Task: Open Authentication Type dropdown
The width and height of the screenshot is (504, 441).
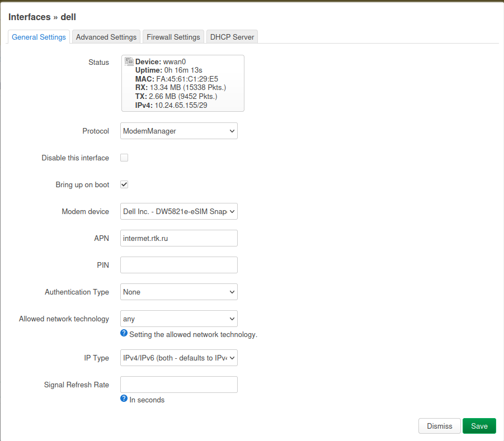Action: (x=178, y=292)
